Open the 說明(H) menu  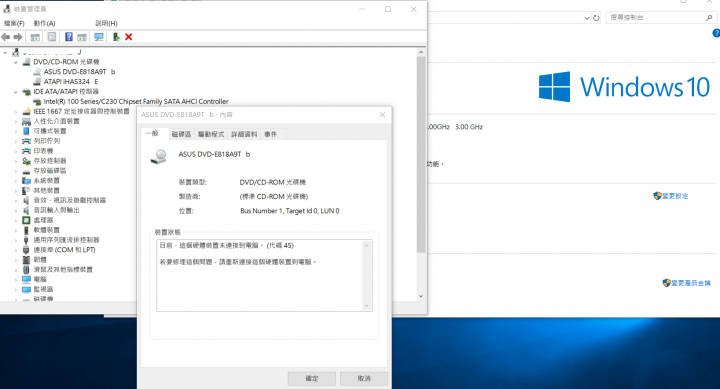(106, 23)
